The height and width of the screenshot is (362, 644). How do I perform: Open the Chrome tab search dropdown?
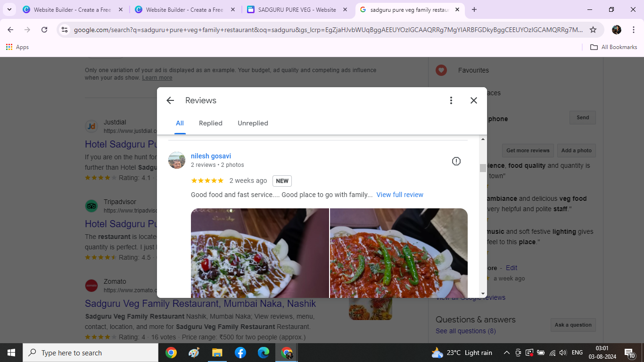9,9
